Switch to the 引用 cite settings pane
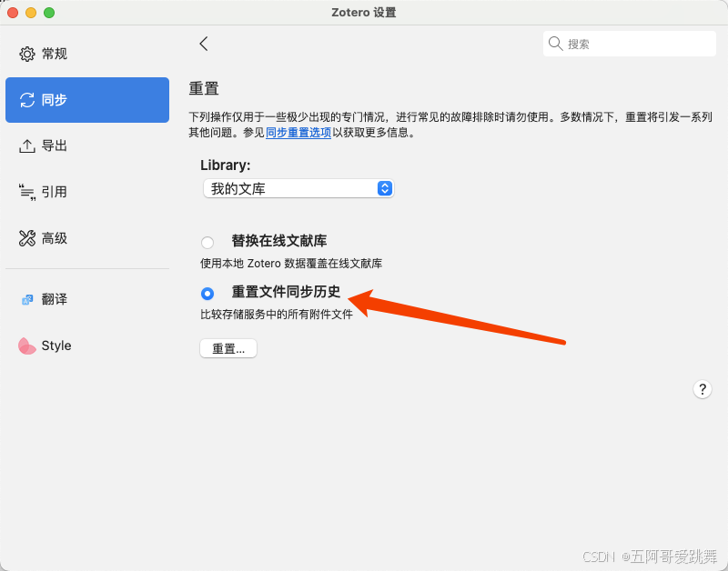 [87, 192]
